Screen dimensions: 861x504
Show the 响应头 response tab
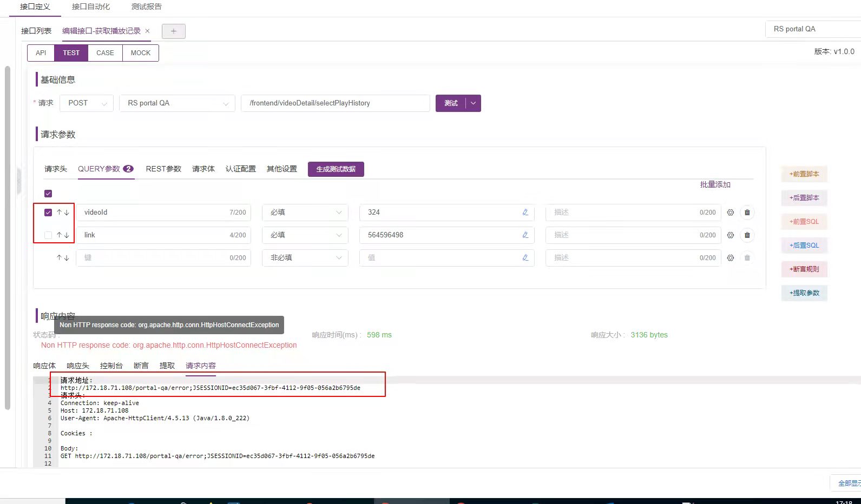point(78,366)
